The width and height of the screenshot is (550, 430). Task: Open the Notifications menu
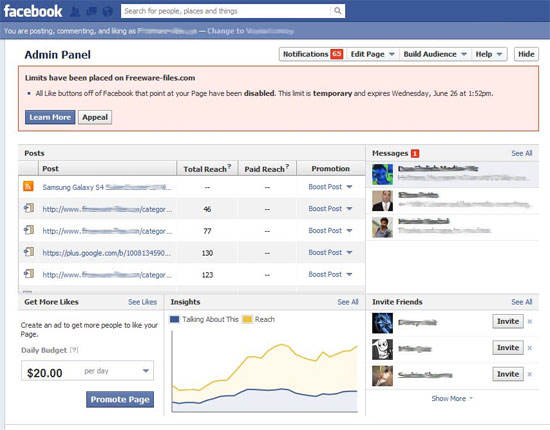coord(313,54)
